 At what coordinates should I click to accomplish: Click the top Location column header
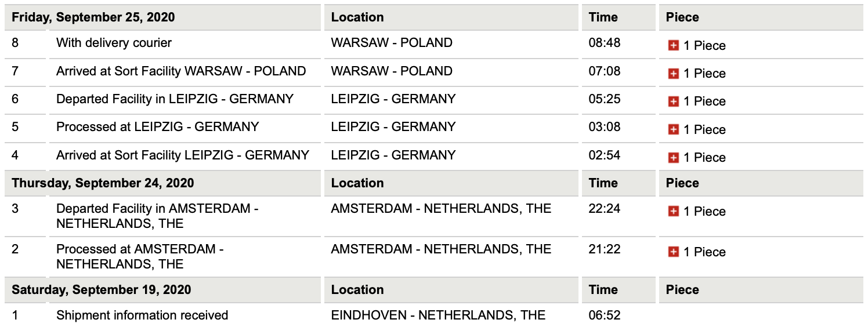357,17
